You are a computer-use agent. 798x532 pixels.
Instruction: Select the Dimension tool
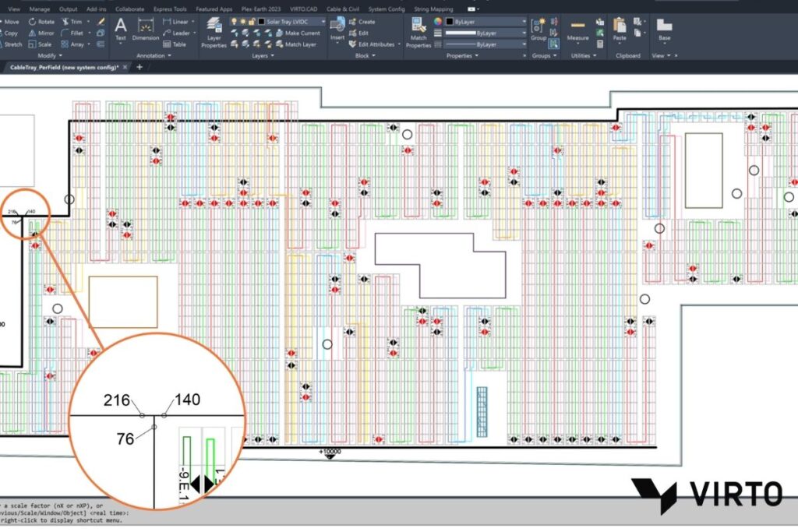point(146,29)
